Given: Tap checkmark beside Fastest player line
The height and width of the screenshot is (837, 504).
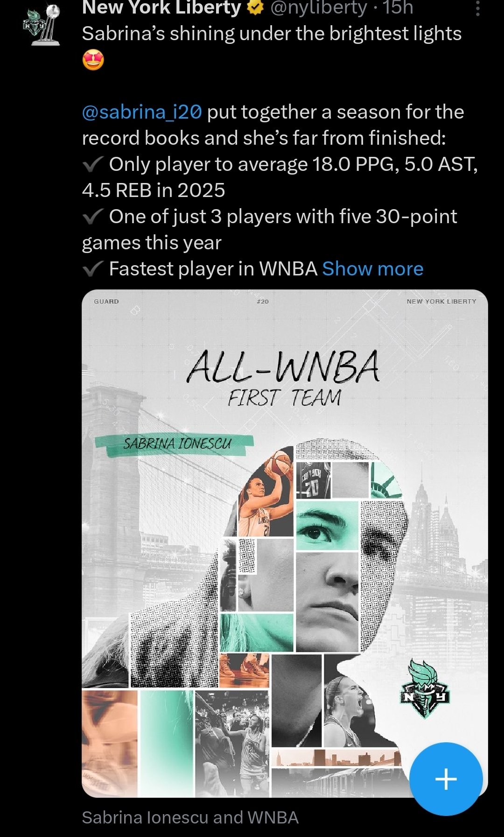Looking at the screenshot, I should [x=93, y=269].
